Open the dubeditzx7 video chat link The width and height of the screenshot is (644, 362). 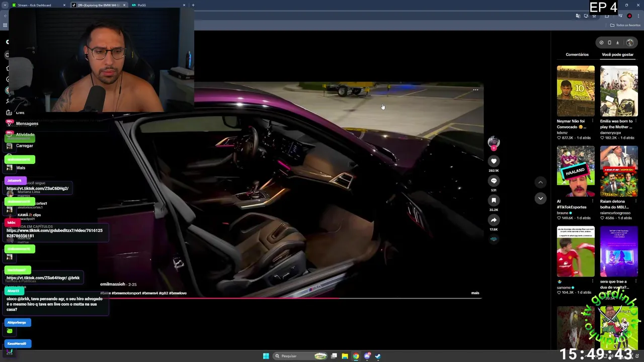[54, 233]
